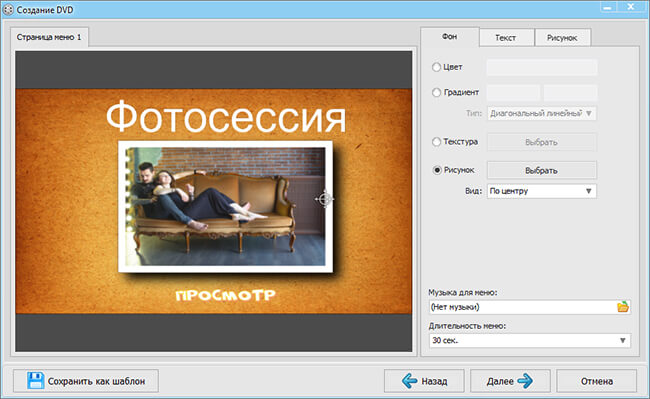The image size is (650, 399).
Task: Select the Фотосессия title in the preview
Action: (x=226, y=117)
